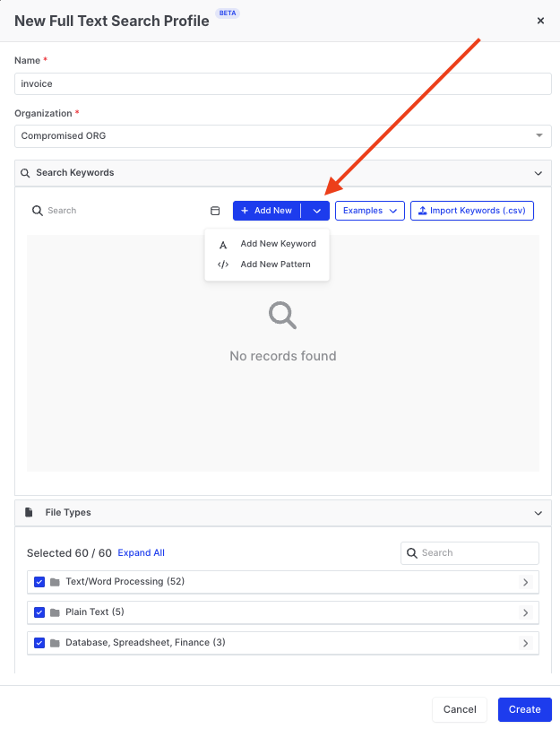Expand the Text/Word Processing category arrow
560x729 pixels.
[x=525, y=582]
